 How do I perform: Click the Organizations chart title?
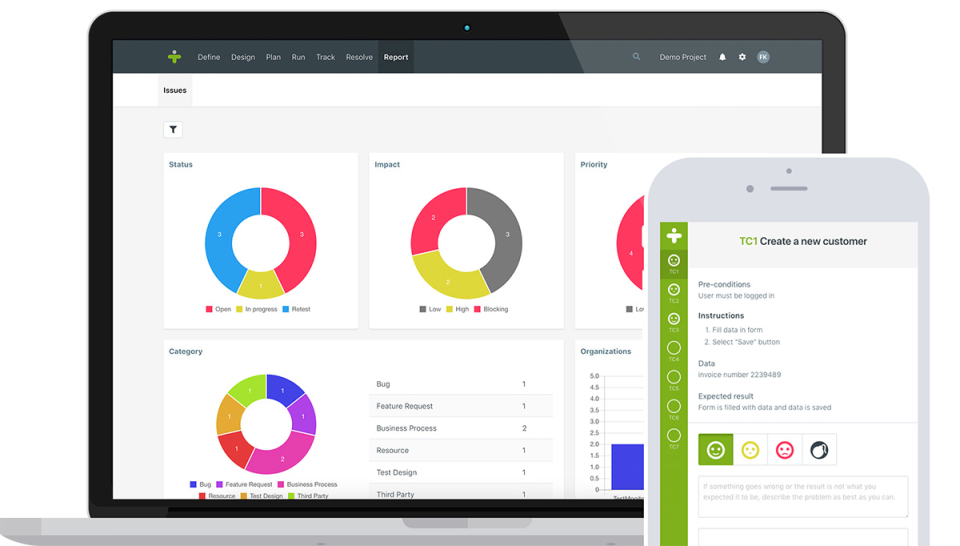tap(606, 351)
